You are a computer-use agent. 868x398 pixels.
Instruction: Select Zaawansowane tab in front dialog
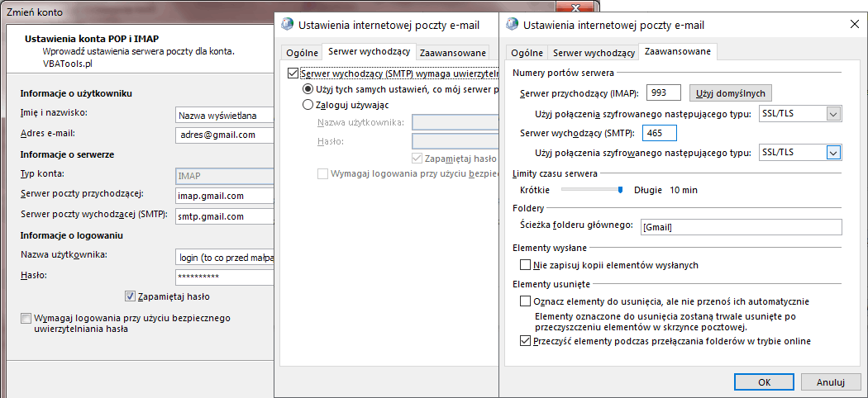coord(678,51)
